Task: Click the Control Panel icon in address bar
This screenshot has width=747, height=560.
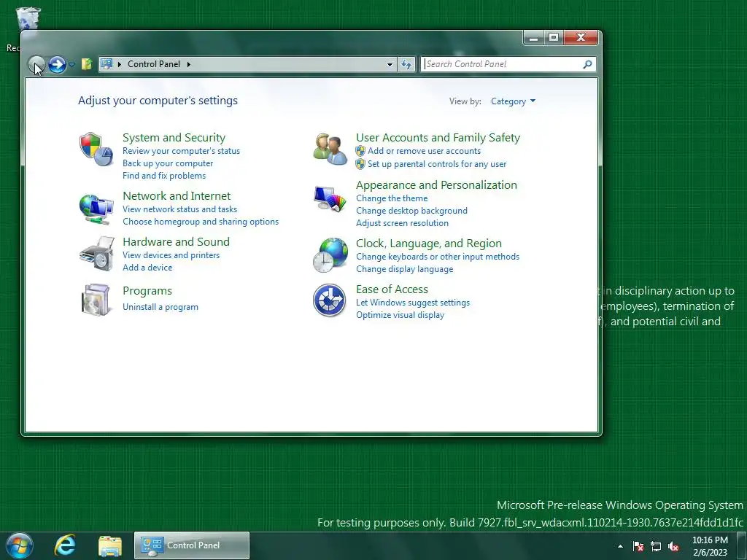Action: point(107,64)
